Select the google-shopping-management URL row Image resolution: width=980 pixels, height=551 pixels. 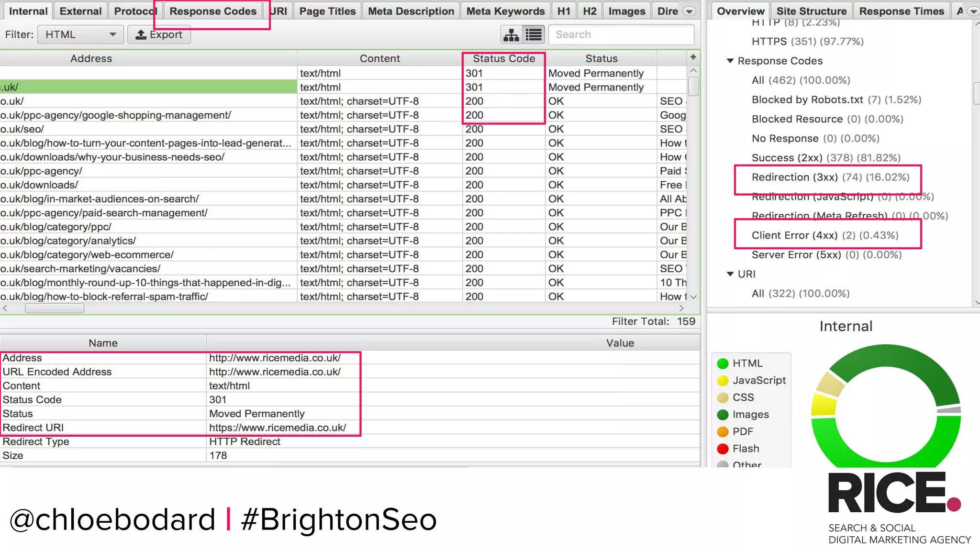pos(148,115)
